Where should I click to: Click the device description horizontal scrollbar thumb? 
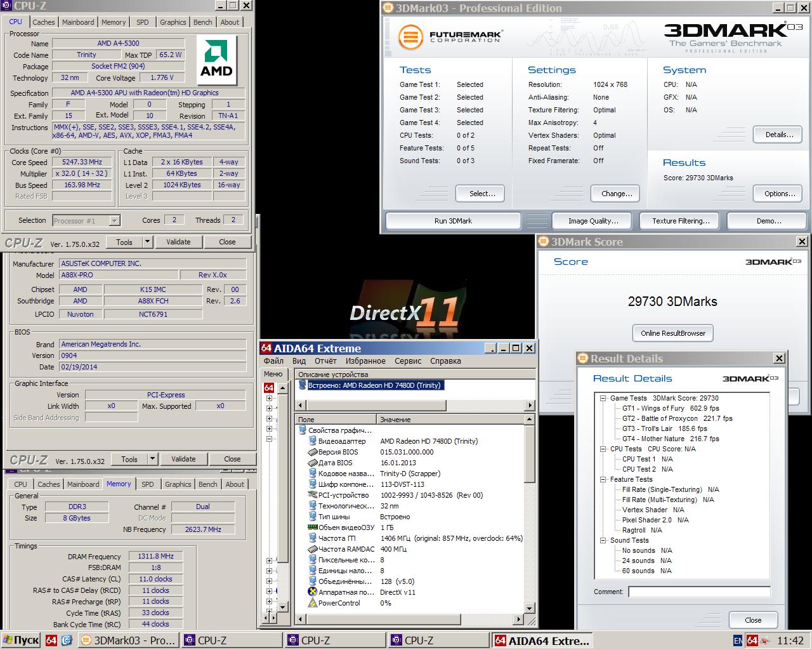(x=376, y=405)
